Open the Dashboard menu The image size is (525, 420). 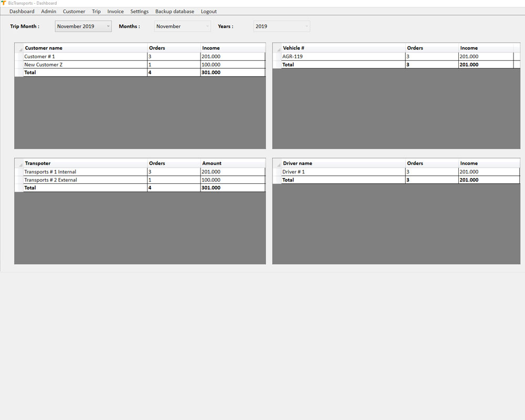22,12
